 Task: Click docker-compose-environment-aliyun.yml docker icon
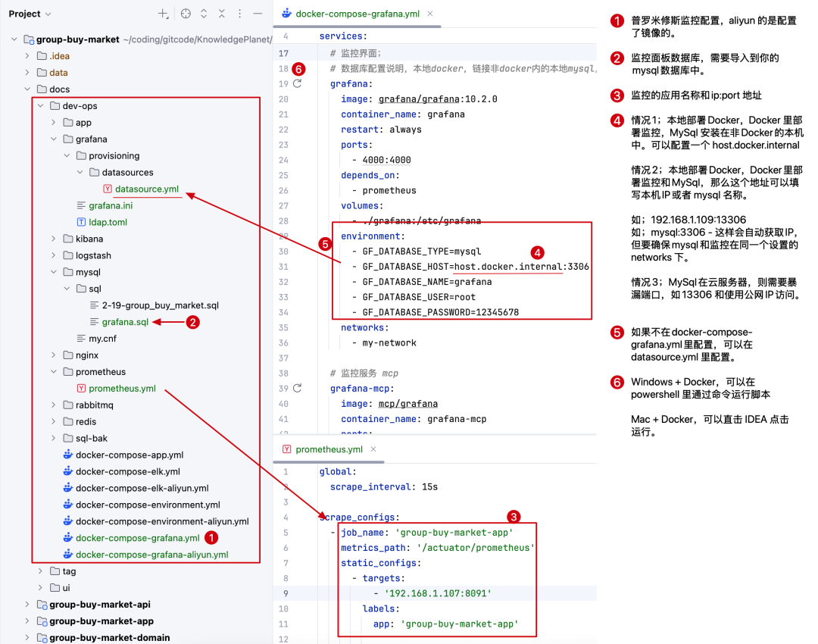[68, 521]
